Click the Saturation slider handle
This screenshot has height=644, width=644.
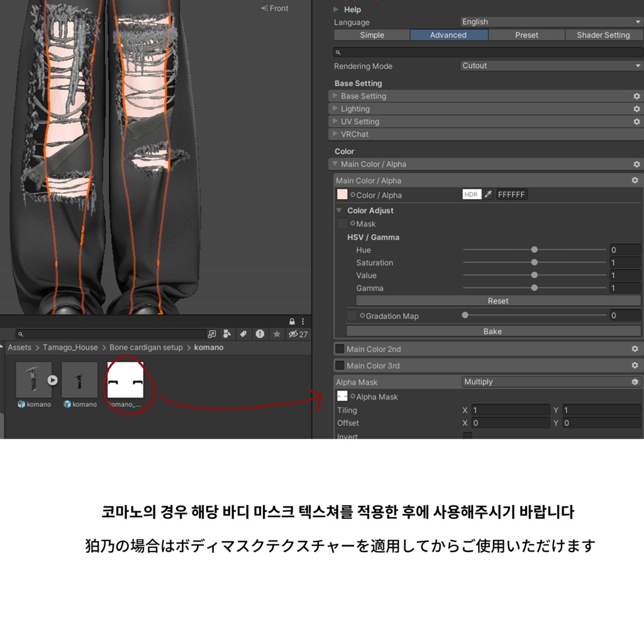tap(535, 262)
